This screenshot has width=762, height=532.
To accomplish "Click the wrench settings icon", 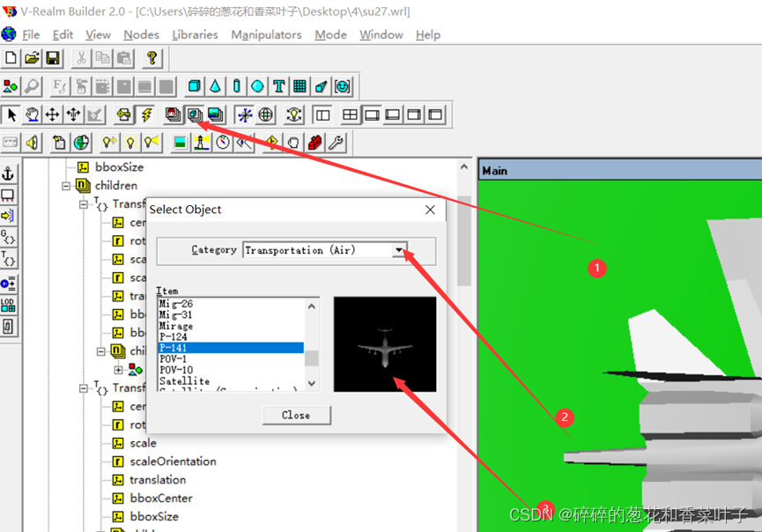I will (x=336, y=143).
